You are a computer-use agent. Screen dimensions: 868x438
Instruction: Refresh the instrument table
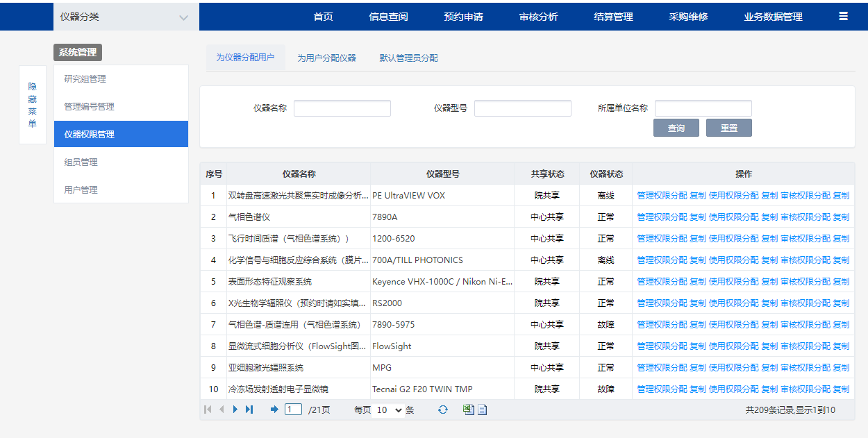(442, 410)
